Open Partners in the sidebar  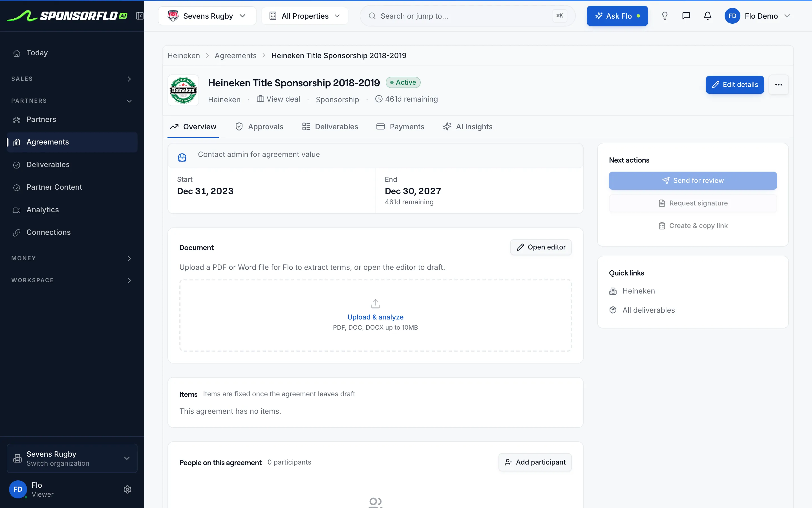[72, 120]
